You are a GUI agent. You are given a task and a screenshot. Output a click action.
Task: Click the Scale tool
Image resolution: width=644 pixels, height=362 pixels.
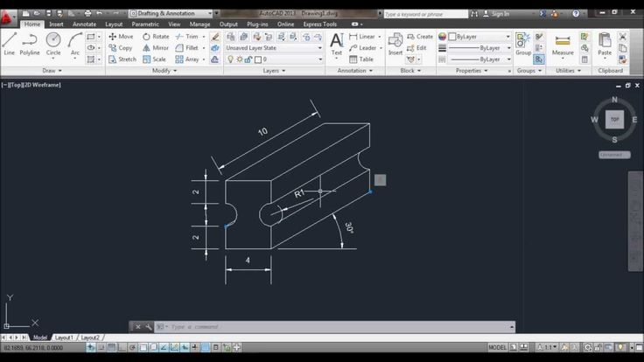pos(154,59)
